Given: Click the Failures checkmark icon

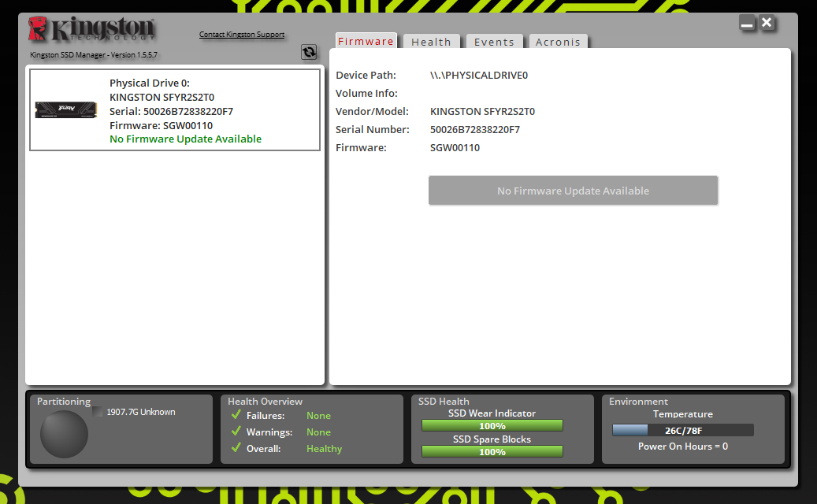Looking at the screenshot, I should click(236, 414).
